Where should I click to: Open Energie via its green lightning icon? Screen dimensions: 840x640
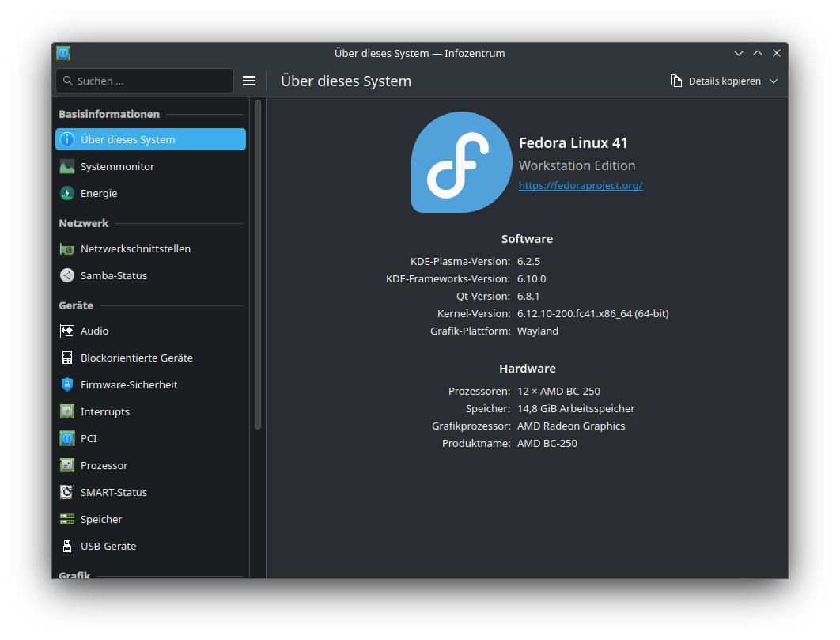(x=67, y=194)
